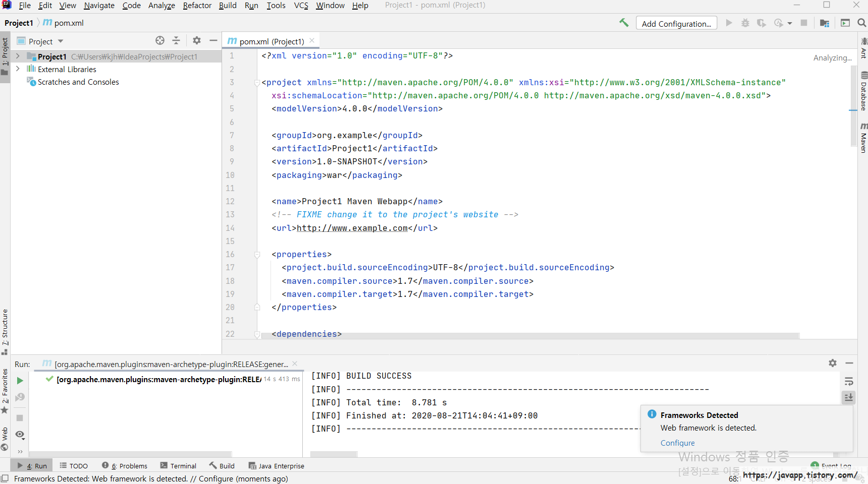The height and width of the screenshot is (484, 868).
Task: Toggle the 4: Run tool window button
Action: click(x=32, y=466)
